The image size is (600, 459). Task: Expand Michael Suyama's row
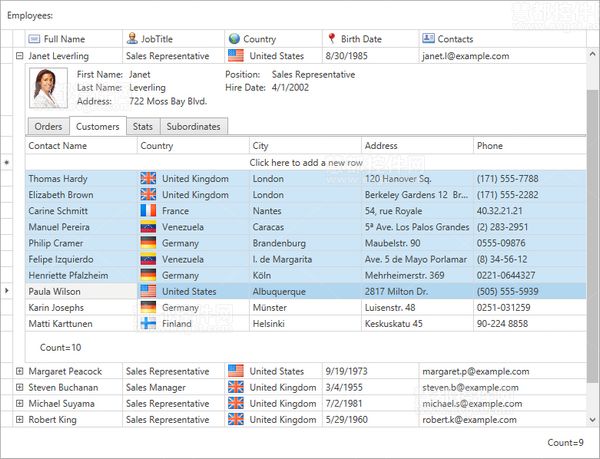20,403
